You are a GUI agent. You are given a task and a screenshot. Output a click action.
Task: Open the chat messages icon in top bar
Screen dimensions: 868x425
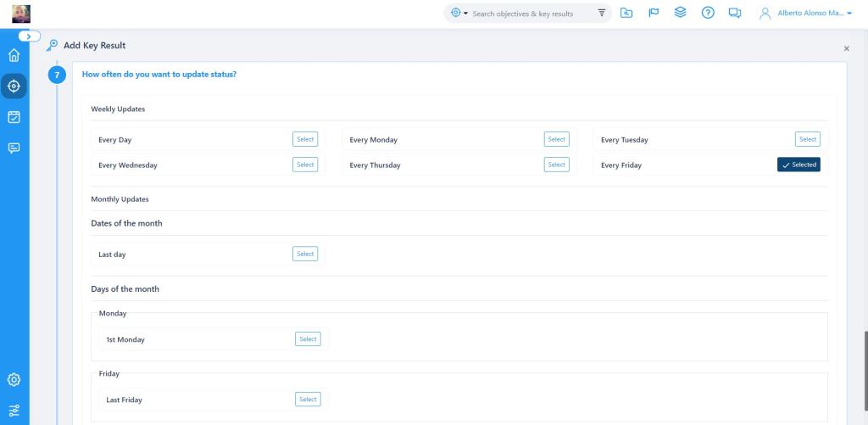click(x=734, y=13)
